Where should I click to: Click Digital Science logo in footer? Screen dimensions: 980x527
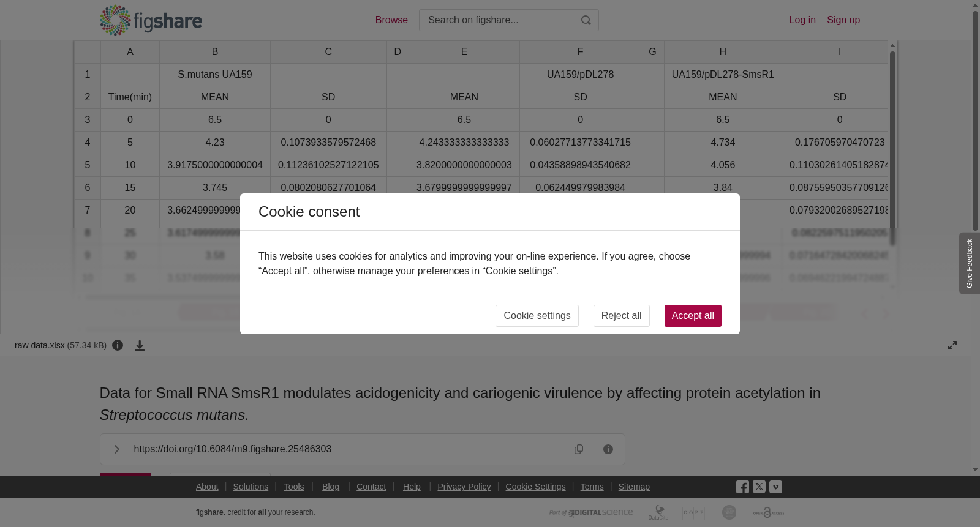point(591,512)
